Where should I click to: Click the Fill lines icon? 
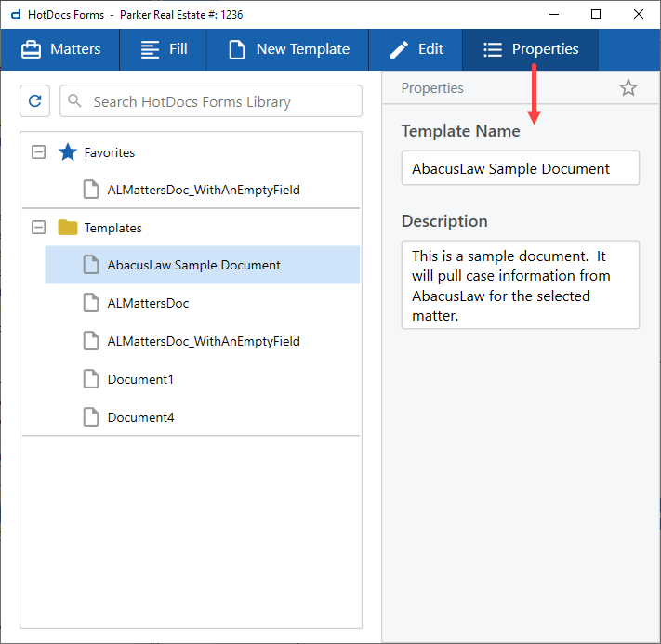[x=150, y=49]
